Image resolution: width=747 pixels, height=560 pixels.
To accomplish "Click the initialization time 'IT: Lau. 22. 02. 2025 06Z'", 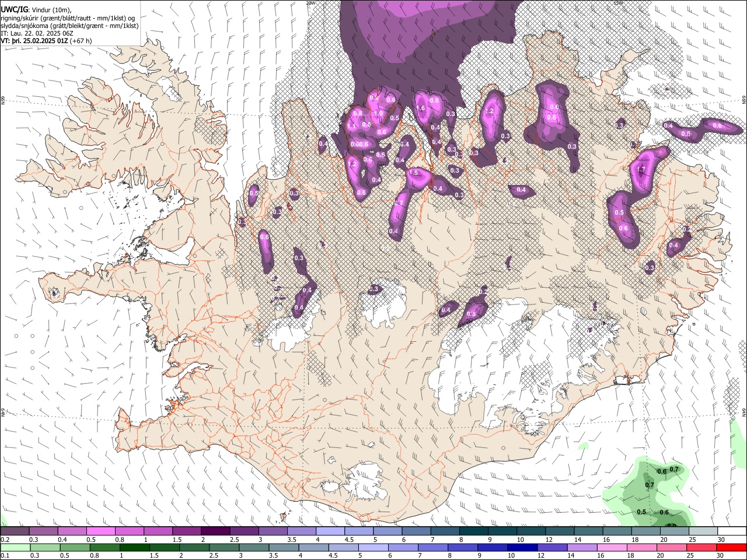I will [37, 33].
